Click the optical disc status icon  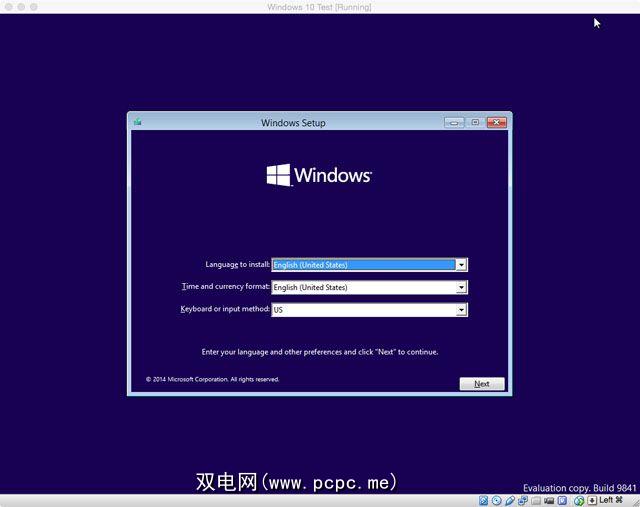coord(497,500)
